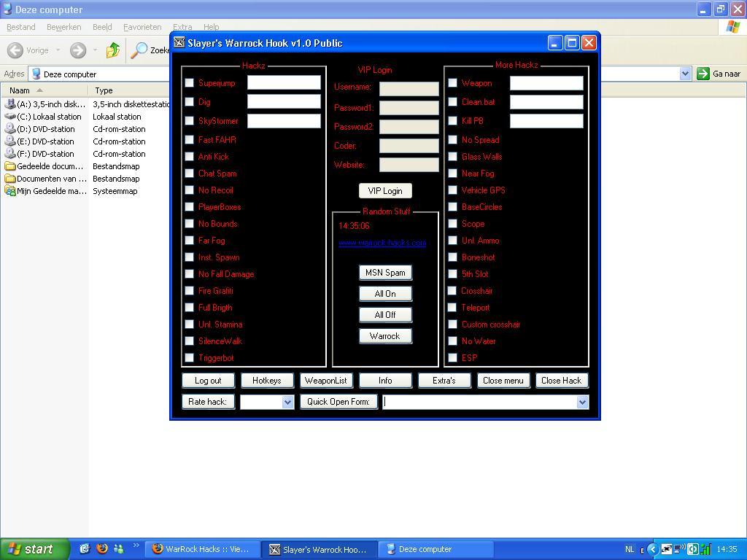Screen dimensions: 747x560
Task: Click the wireless network computer tray icon
Action: pos(679,549)
